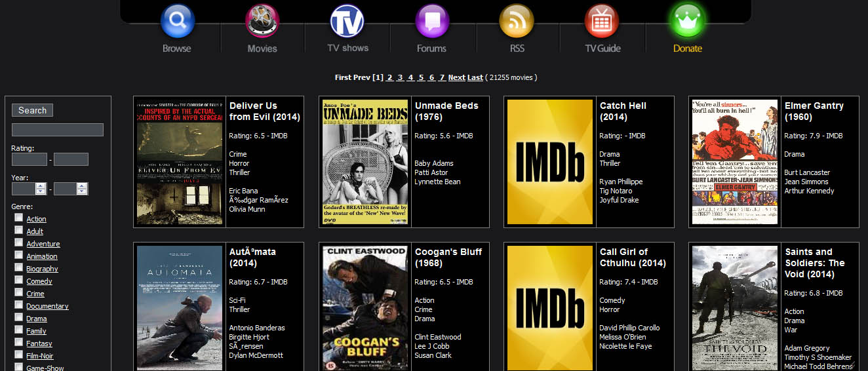This screenshot has height=371, width=868.
Task: Check the Action genre checkbox
Action: pyautogui.click(x=19, y=218)
